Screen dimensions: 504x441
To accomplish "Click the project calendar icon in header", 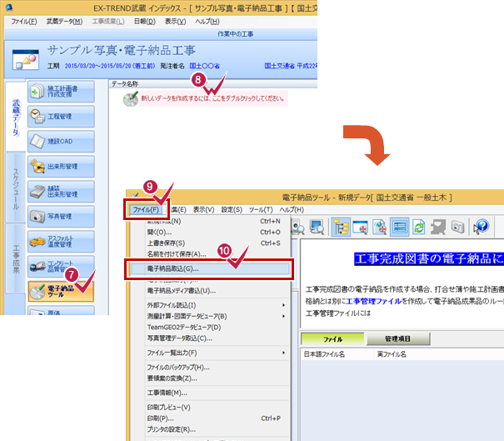I will pyautogui.click(x=25, y=59).
